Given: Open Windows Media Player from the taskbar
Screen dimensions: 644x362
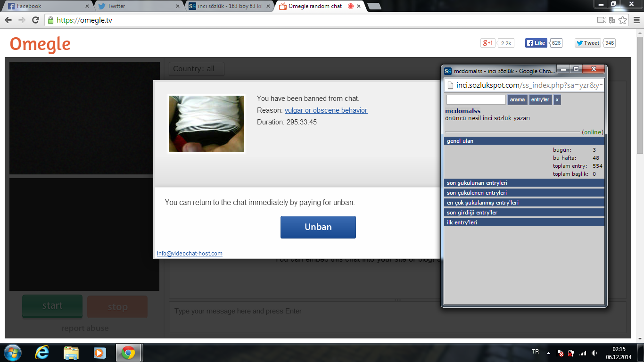Looking at the screenshot, I should (x=99, y=353).
